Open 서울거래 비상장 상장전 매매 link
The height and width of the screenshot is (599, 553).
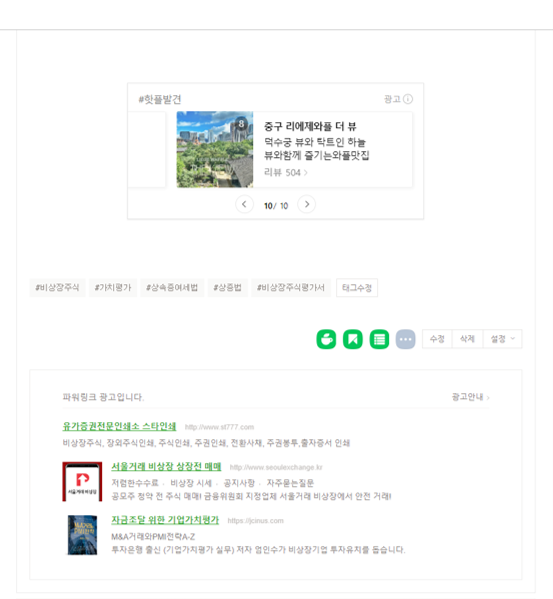(x=166, y=467)
